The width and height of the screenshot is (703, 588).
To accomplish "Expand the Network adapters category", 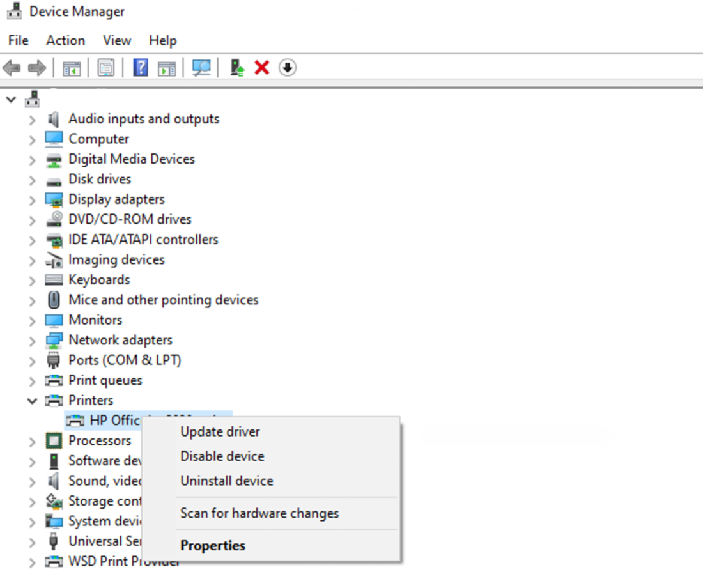I will tap(31, 339).
